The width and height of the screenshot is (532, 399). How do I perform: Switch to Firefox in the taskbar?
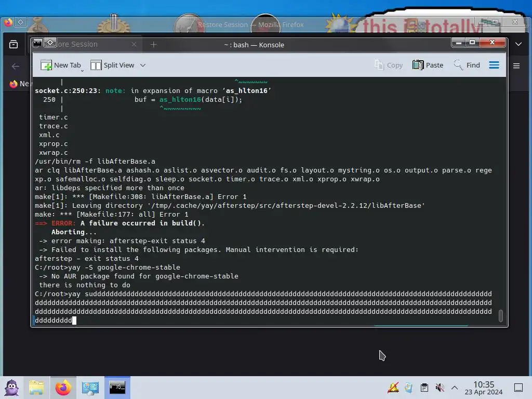click(x=63, y=388)
